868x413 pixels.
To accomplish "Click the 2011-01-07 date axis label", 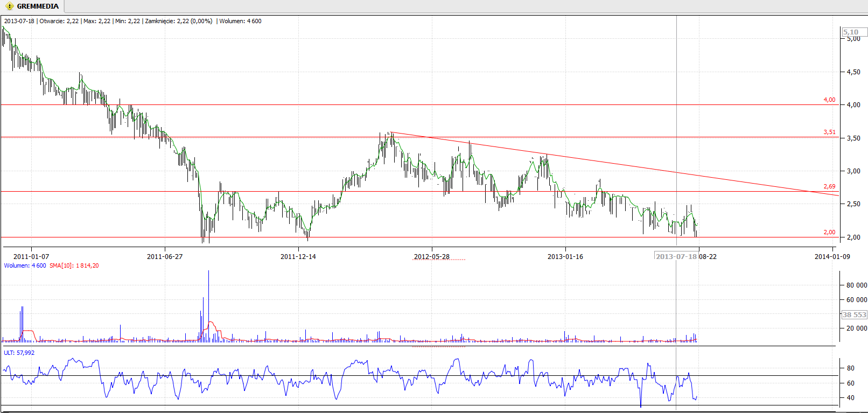I will [x=31, y=256].
